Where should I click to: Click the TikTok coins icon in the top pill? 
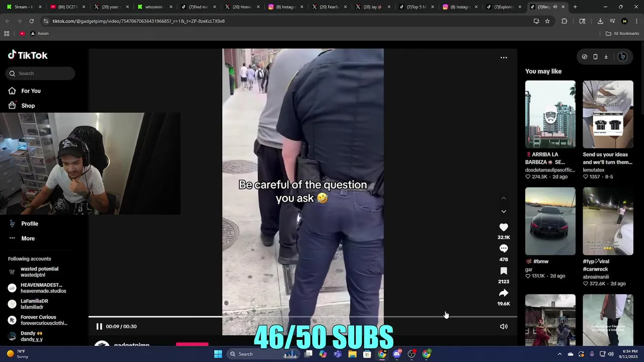coord(584,57)
